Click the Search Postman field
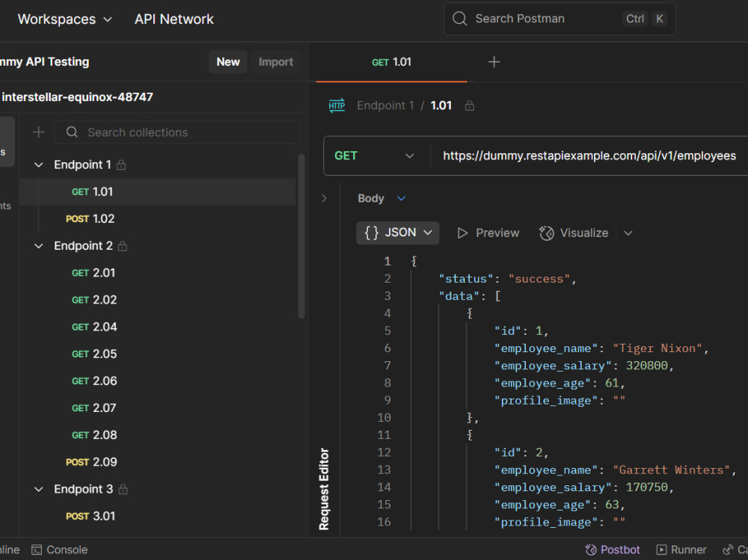Viewport: 748px width, 560px height. pos(560,19)
